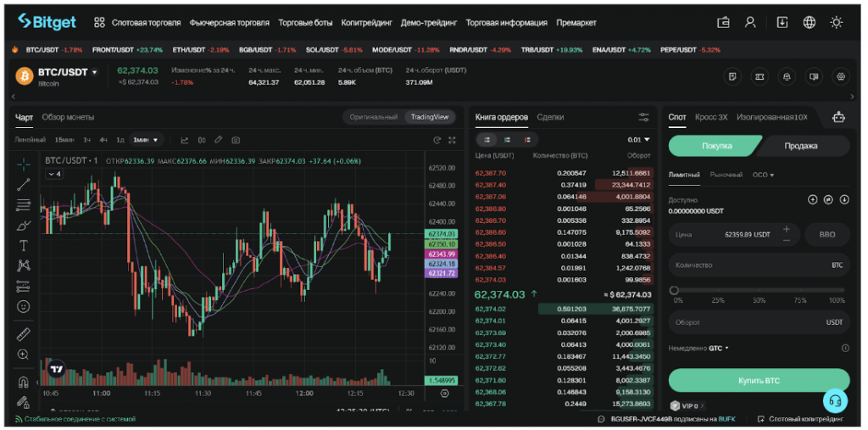This screenshot has height=430, width=868.
Task: Expand chart to fullscreen
Action: point(452,140)
